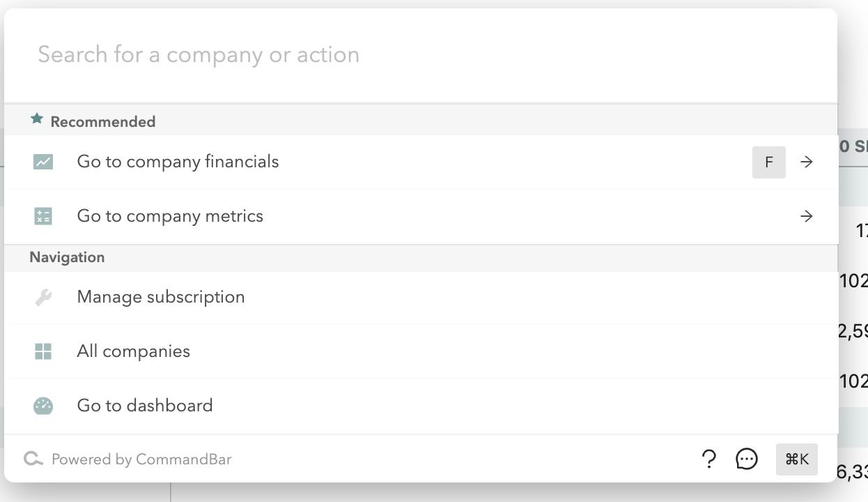The height and width of the screenshot is (502, 868).
Task: Click the ⌘K shortcut badge
Action: (x=797, y=459)
